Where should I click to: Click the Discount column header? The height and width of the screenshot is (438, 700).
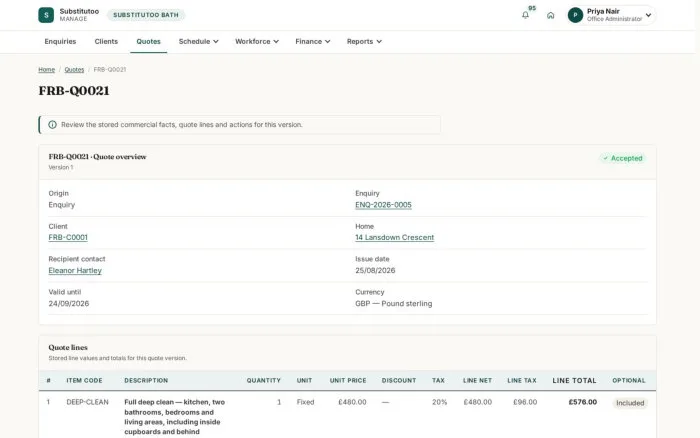coord(399,380)
